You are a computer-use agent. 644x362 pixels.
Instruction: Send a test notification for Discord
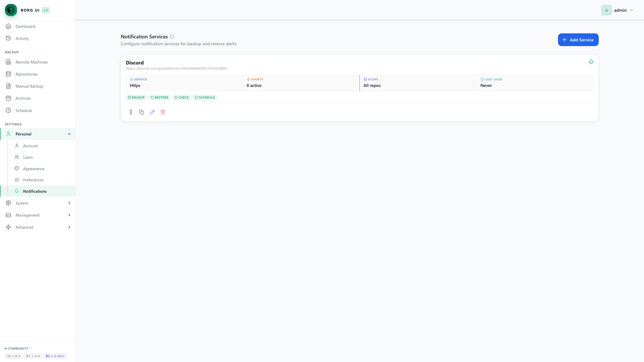[x=131, y=112]
